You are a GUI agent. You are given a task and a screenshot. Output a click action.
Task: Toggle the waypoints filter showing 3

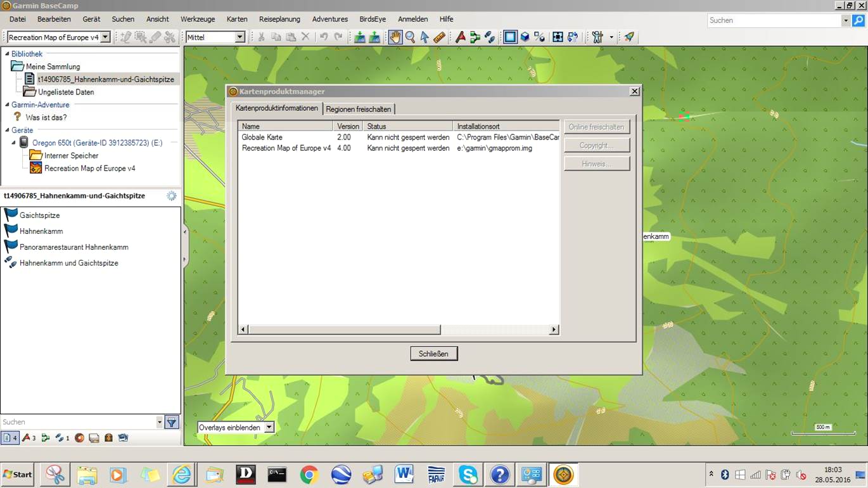coord(29,438)
